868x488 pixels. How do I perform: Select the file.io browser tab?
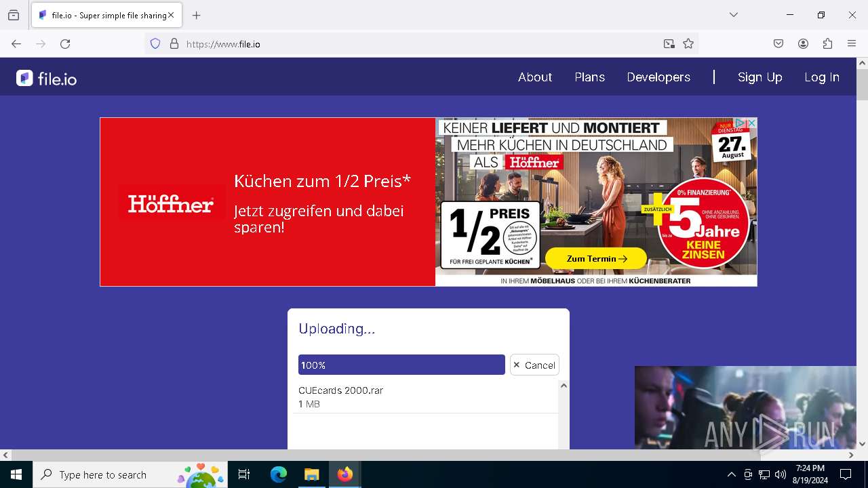(x=106, y=15)
